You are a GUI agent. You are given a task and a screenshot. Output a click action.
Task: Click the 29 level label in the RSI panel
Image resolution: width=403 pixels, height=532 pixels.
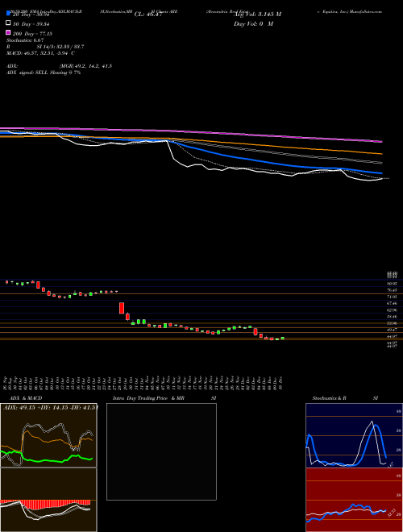click(x=399, y=515)
